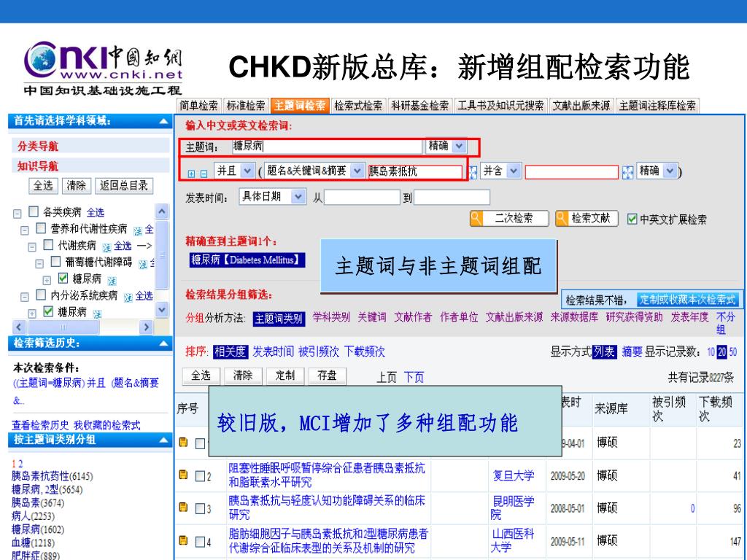Click the expand icon right of 胰岛素抵抗 field
747x560 pixels.
[x=473, y=172]
